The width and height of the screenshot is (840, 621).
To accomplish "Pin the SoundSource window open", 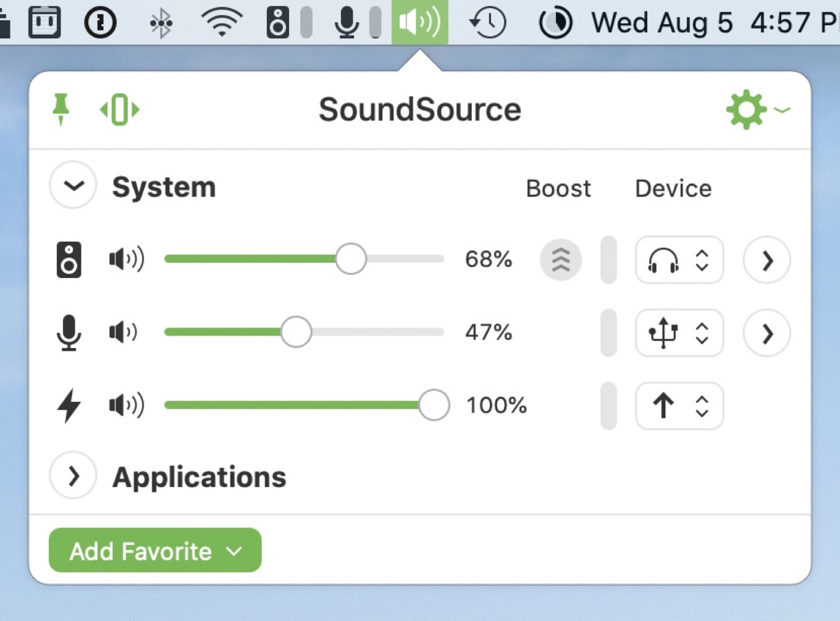I will pos(60,109).
